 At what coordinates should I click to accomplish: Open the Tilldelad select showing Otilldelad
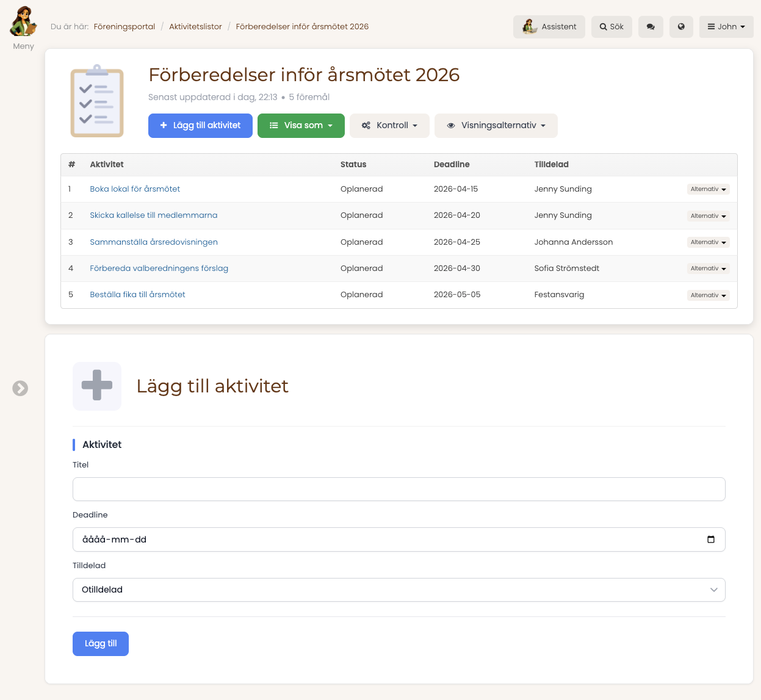point(399,590)
